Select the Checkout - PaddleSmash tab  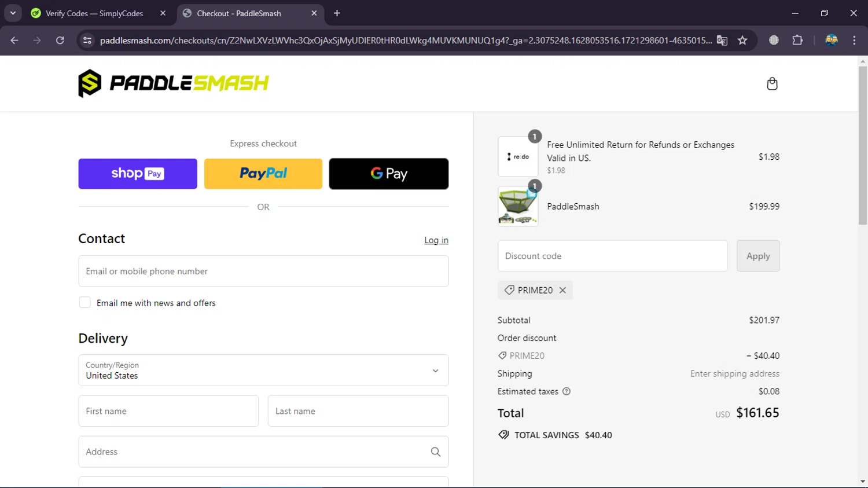[250, 13]
